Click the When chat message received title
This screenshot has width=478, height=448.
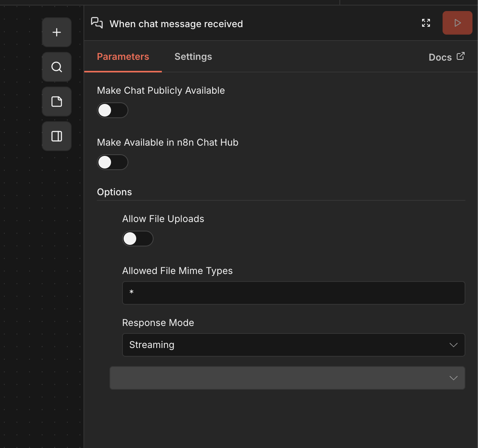point(176,24)
